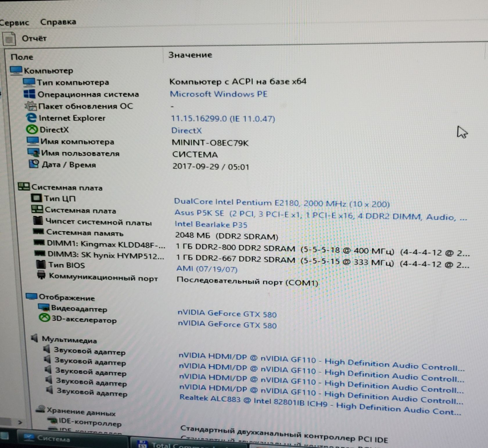Click the DIMM3 SK hynix memory icon

(40, 253)
